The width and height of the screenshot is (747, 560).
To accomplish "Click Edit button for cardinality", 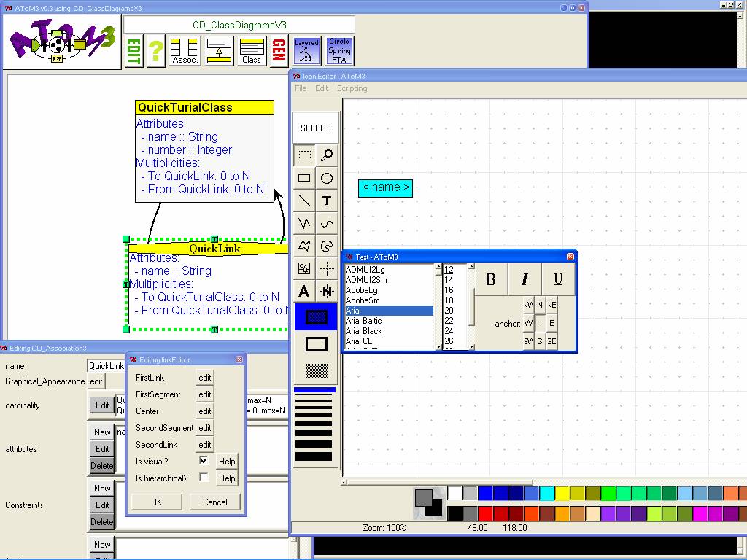I will (102, 405).
